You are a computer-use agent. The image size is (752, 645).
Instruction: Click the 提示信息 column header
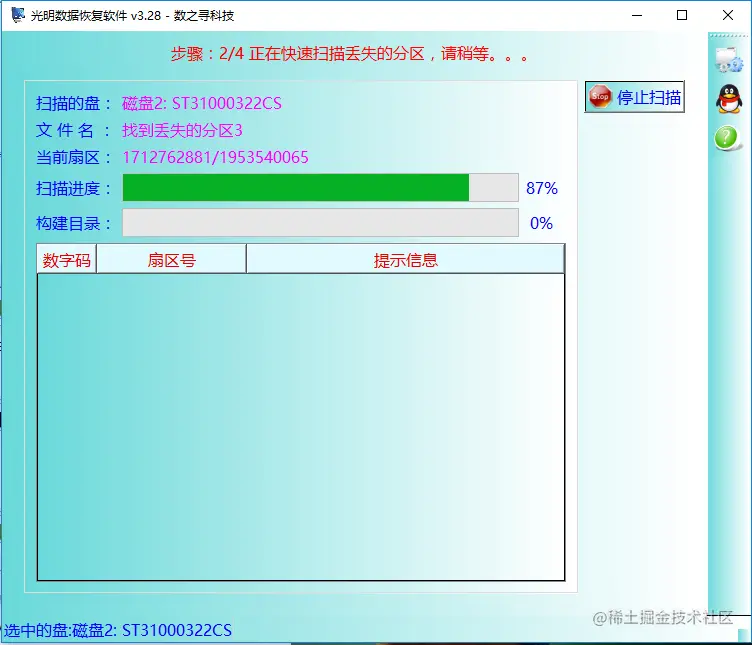click(x=405, y=259)
